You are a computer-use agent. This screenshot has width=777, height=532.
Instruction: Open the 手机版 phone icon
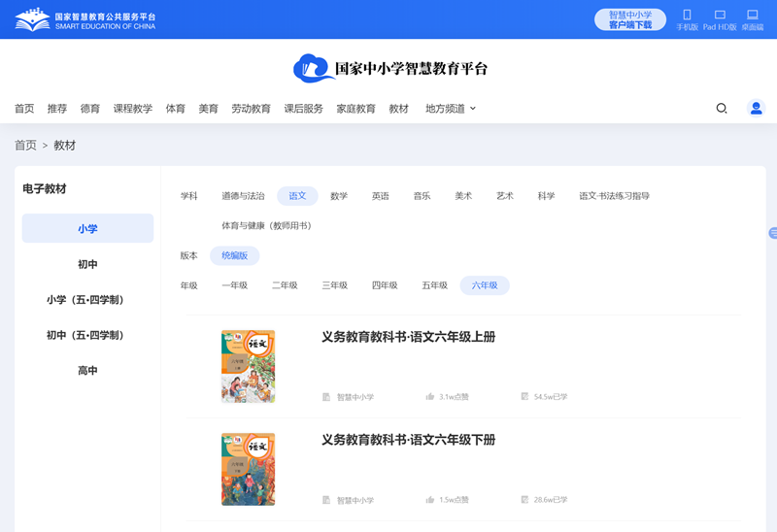pyautogui.click(x=687, y=15)
